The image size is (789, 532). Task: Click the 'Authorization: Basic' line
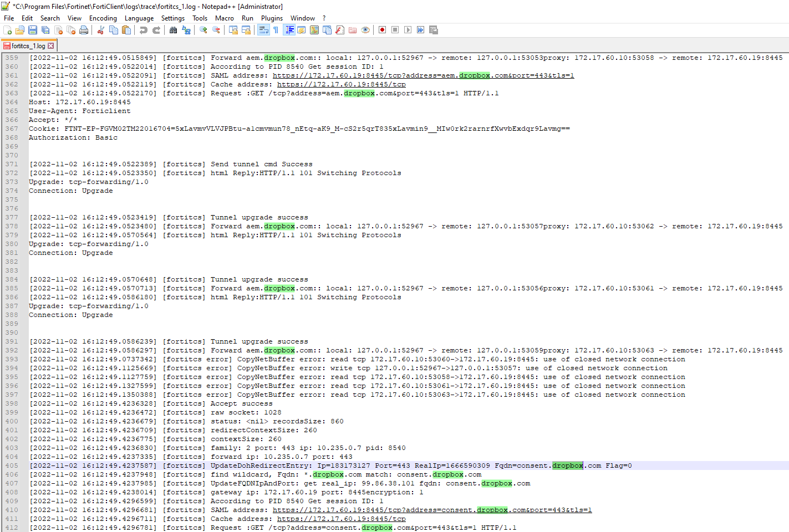[x=73, y=137]
